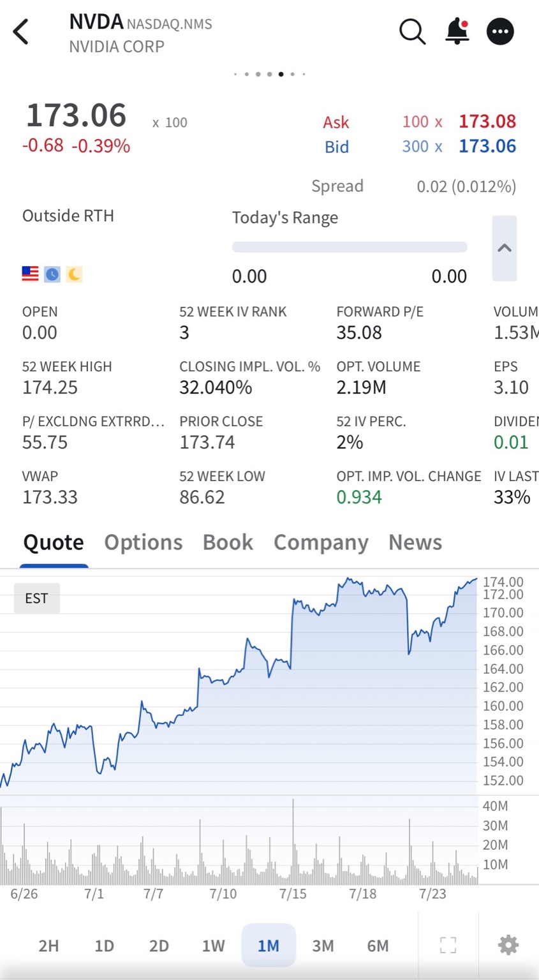Switch to the News tab
The height and width of the screenshot is (980, 539).
click(x=415, y=542)
